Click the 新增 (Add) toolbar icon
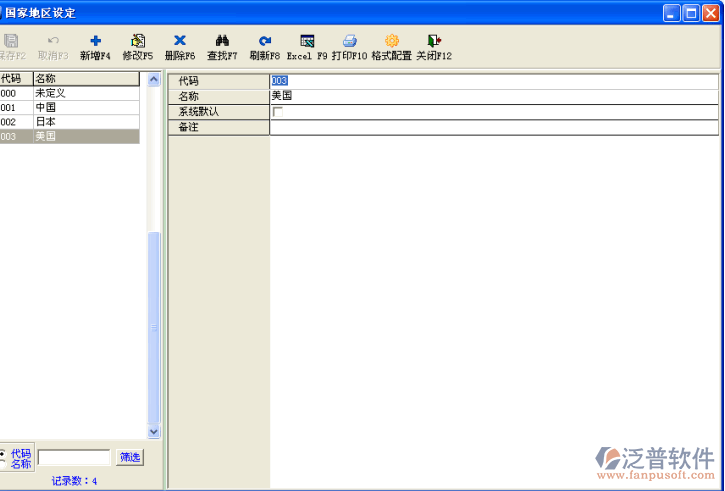 (95, 41)
